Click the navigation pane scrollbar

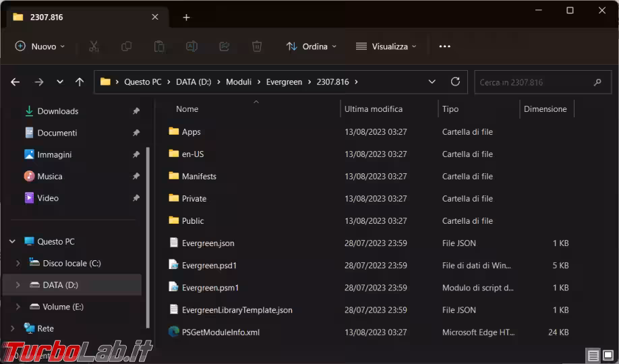(148, 237)
